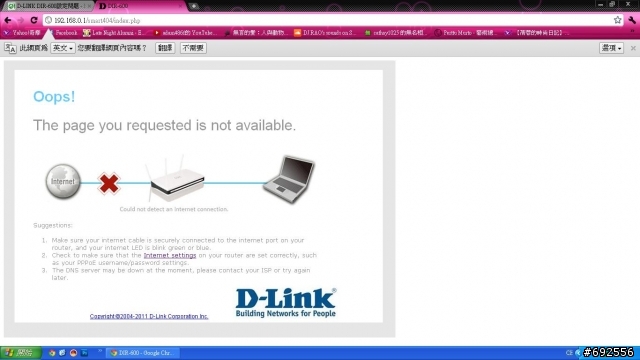Click the browser forward arrow

[x=20, y=20]
